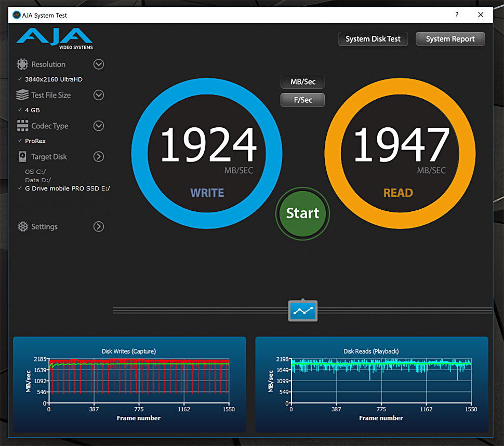Image resolution: width=504 pixels, height=446 pixels.
Task: Click the Codec Type filmstrip icon
Action: [22, 126]
